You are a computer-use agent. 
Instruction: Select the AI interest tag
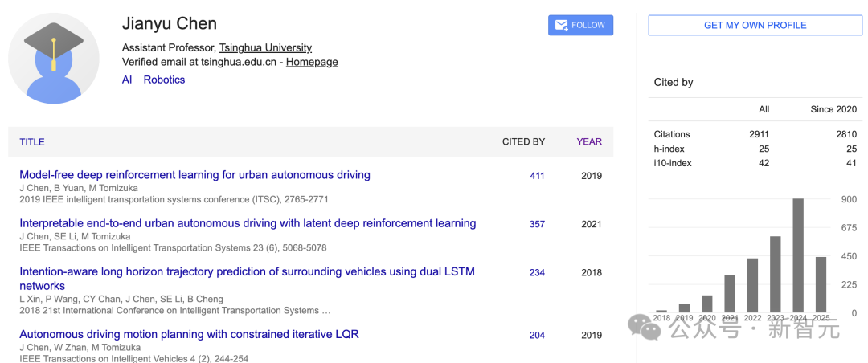click(127, 80)
